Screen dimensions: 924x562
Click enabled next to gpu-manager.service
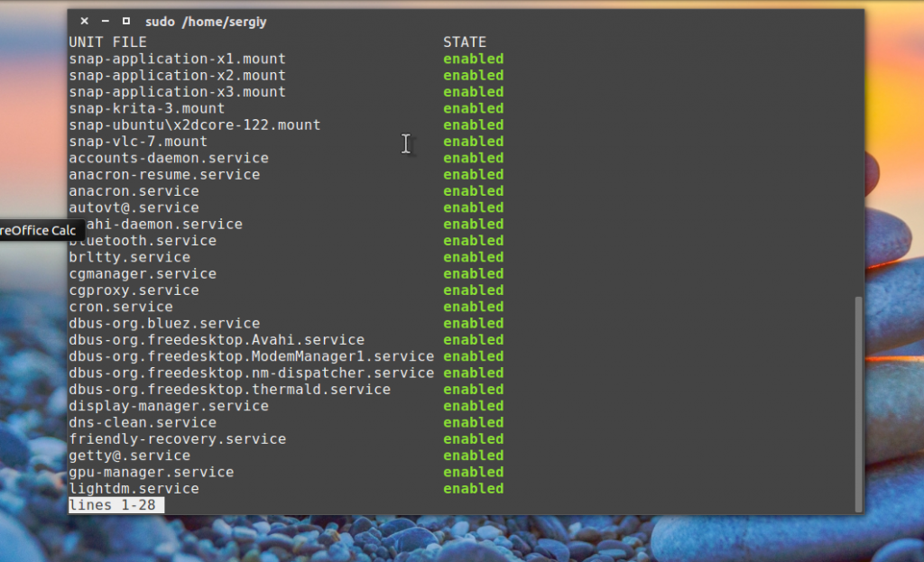[473, 471]
